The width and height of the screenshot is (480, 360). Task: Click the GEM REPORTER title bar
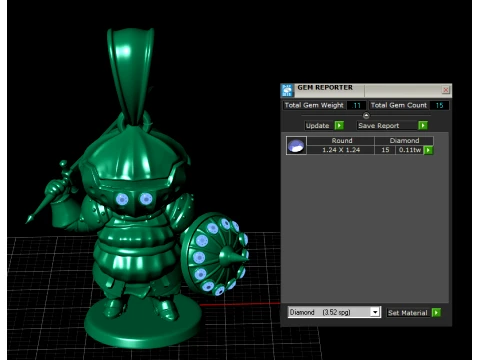367,90
